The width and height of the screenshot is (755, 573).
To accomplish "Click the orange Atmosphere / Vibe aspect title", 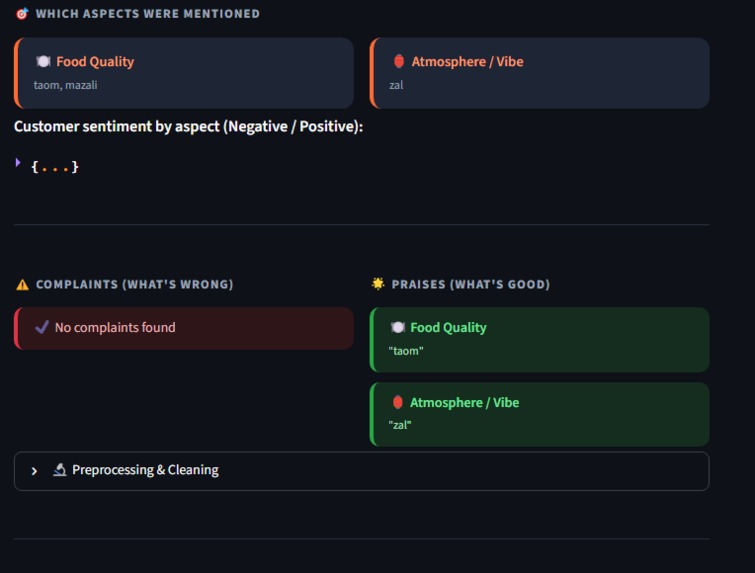I will pos(468,62).
